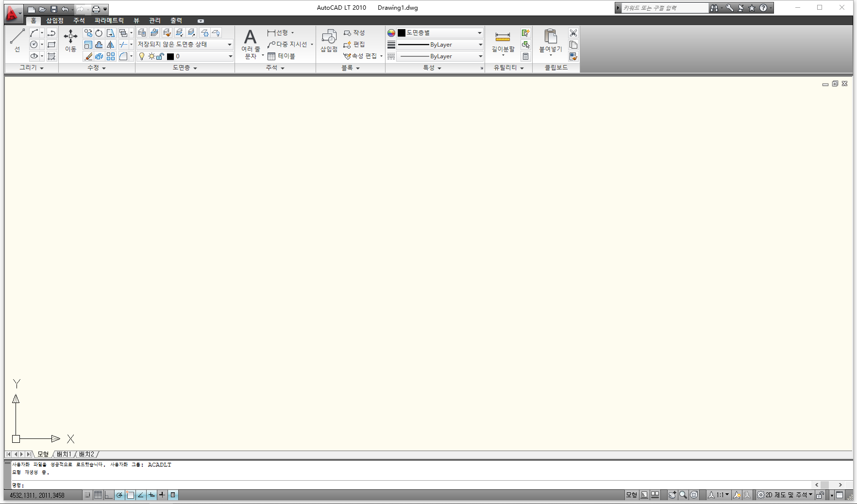This screenshot has width=857, height=504.
Task: Open the Quick Calculator icon
Action: [525, 56]
